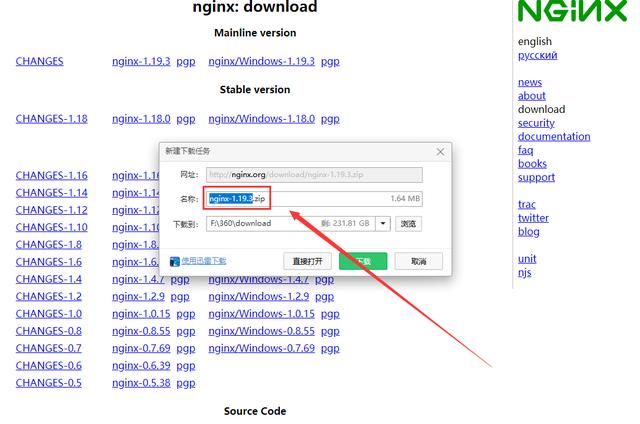Viewport: 640px width, 424px height.
Task: Click the file name input field
Action: (x=314, y=199)
